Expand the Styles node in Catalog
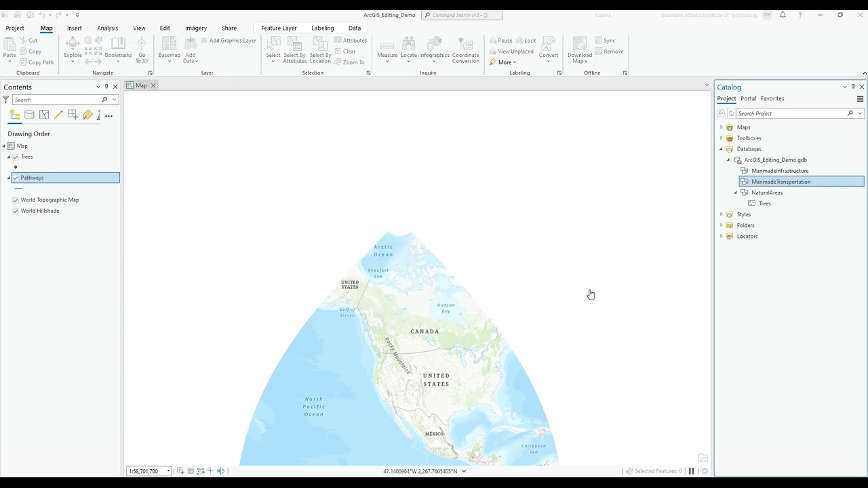Screen dimensions: 868x488 point(721,214)
